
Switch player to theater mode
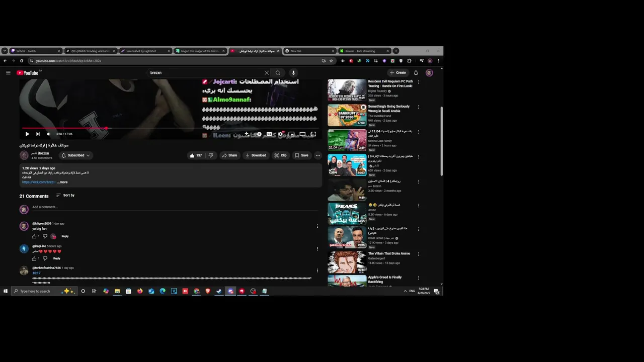click(x=302, y=134)
